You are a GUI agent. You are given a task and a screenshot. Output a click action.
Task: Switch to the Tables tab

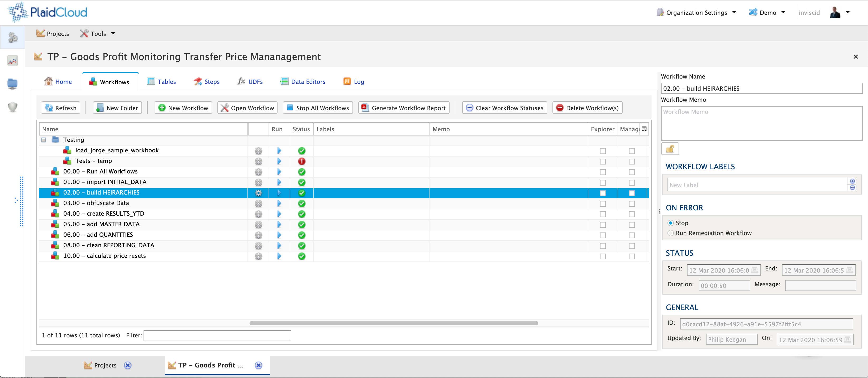pyautogui.click(x=161, y=81)
